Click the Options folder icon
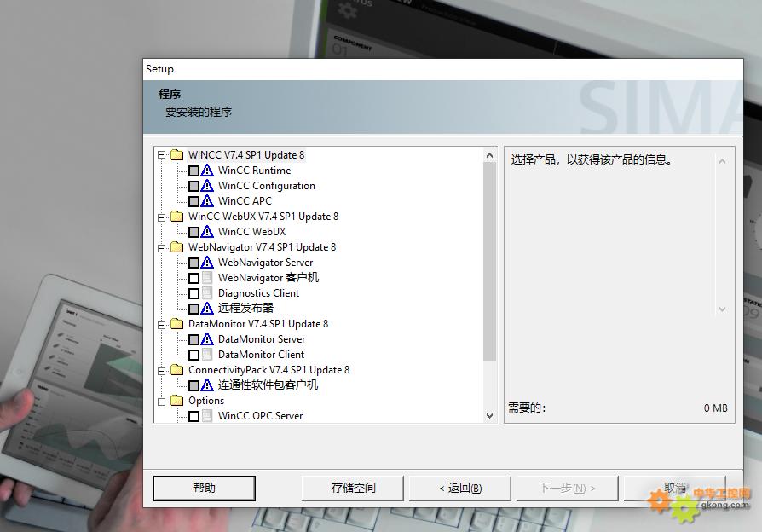This screenshot has width=762, height=532. pos(177,401)
